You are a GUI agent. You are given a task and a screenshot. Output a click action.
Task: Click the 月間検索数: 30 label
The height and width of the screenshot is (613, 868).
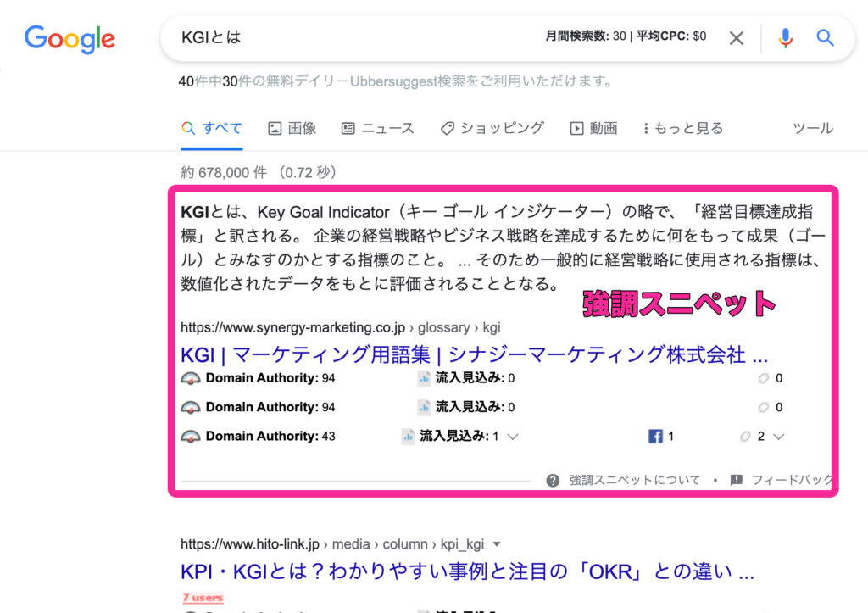click(x=585, y=36)
